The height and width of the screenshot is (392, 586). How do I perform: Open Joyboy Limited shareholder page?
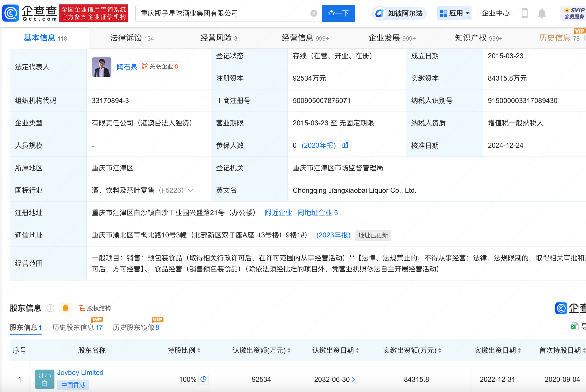coord(80,372)
